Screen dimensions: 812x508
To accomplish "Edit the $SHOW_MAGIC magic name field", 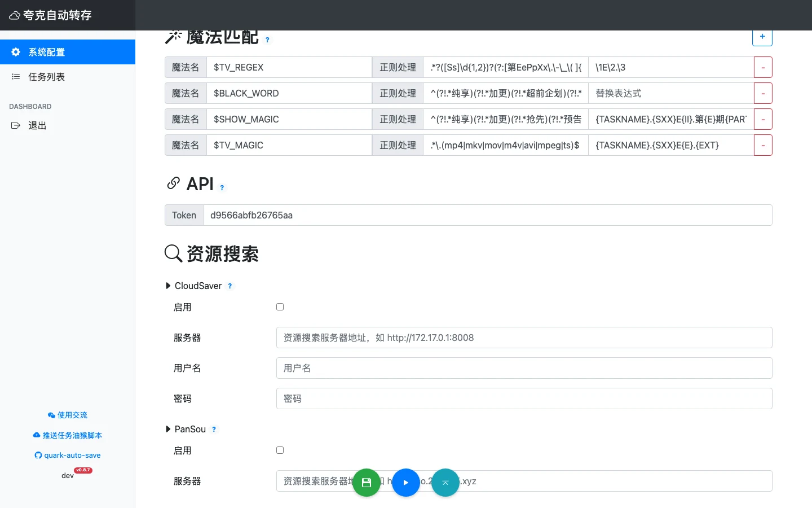I will tap(289, 119).
